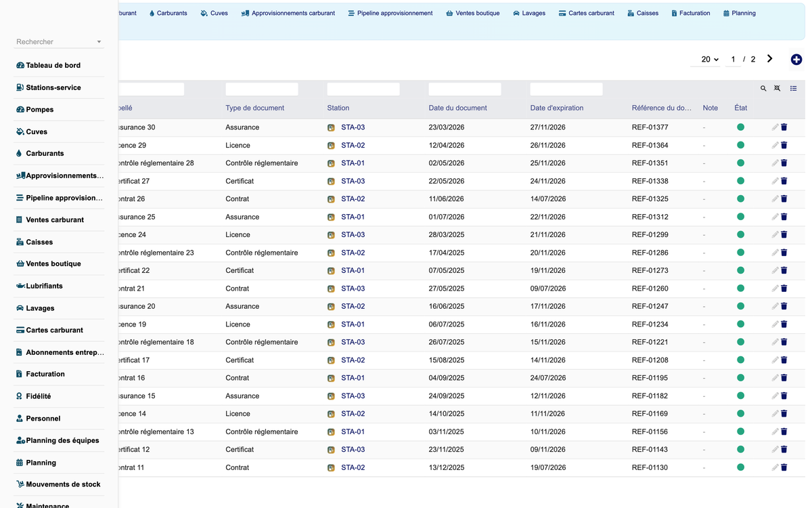Click trash icon for REF-01299 row

pos(784,235)
